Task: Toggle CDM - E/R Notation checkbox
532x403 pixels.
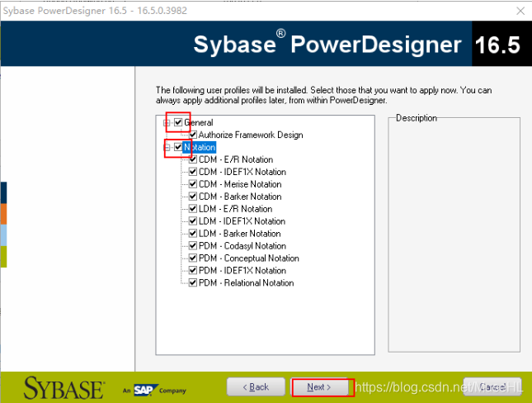Action: point(193,159)
